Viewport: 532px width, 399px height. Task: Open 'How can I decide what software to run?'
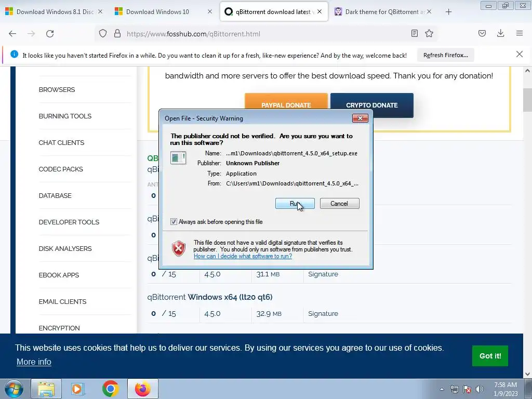click(x=243, y=256)
